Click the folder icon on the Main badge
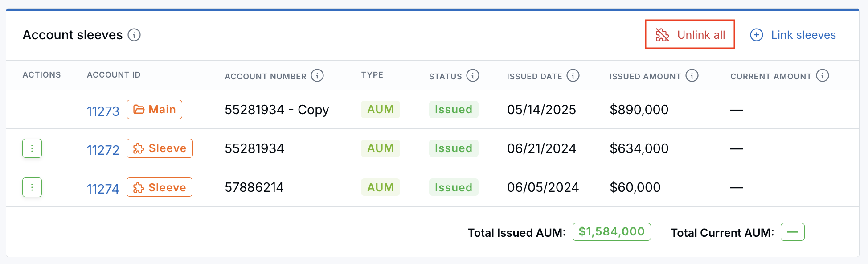The image size is (868, 264). (139, 110)
